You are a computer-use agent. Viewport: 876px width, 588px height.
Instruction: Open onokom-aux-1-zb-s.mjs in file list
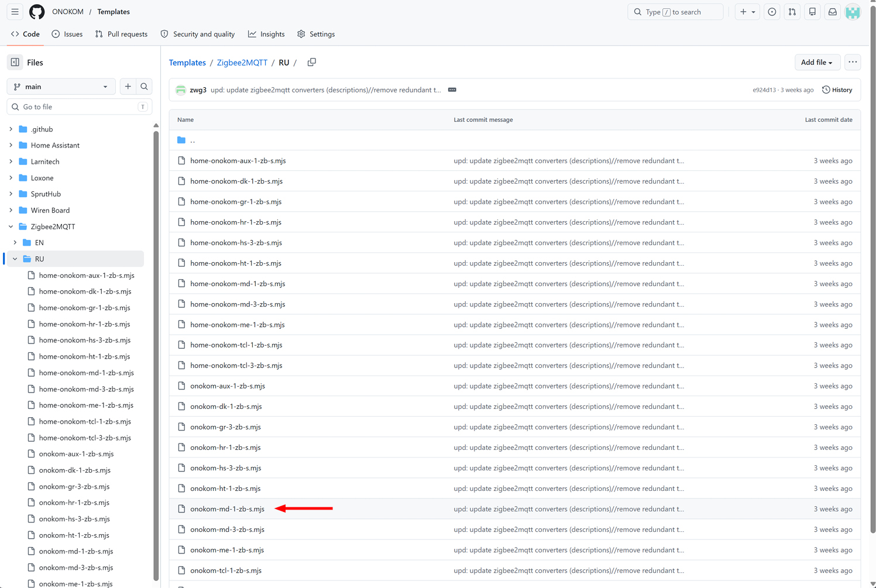[228, 386]
